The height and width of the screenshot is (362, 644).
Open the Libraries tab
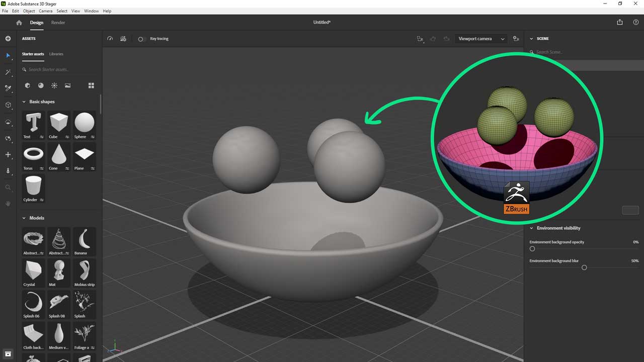pyautogui.click(x=56, y=54)
